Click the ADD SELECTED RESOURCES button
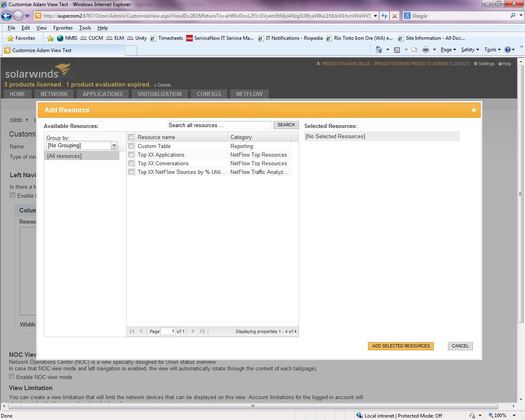Image resolution: width=525 pixels, height=420 pixels. [x=401, y=346]
